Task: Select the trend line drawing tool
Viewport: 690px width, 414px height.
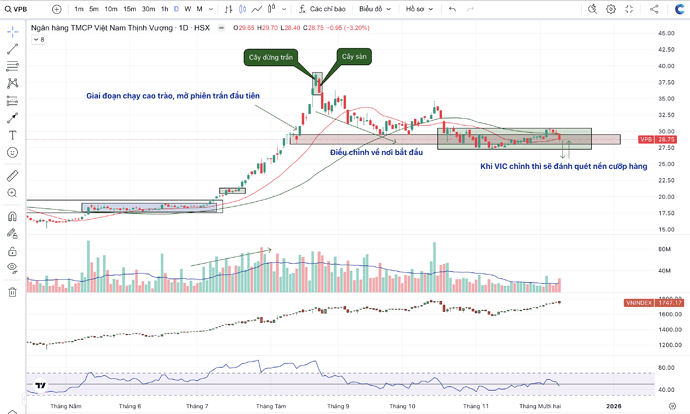Action: (x=12, y=49)
